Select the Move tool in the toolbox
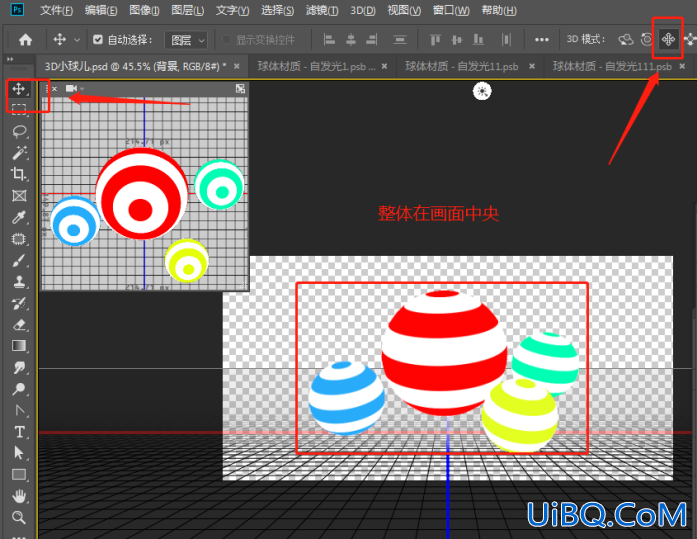This screenshot has height=539, width=697. click(x=18, y=89)
